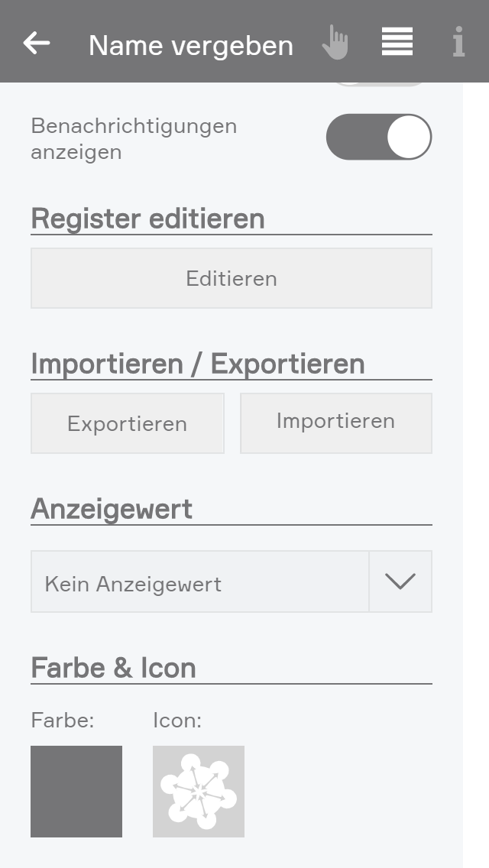Select the 'Farbe & Icon' heading
The width and height of the screenshot is (489, 868).
[x=114, y=669]
